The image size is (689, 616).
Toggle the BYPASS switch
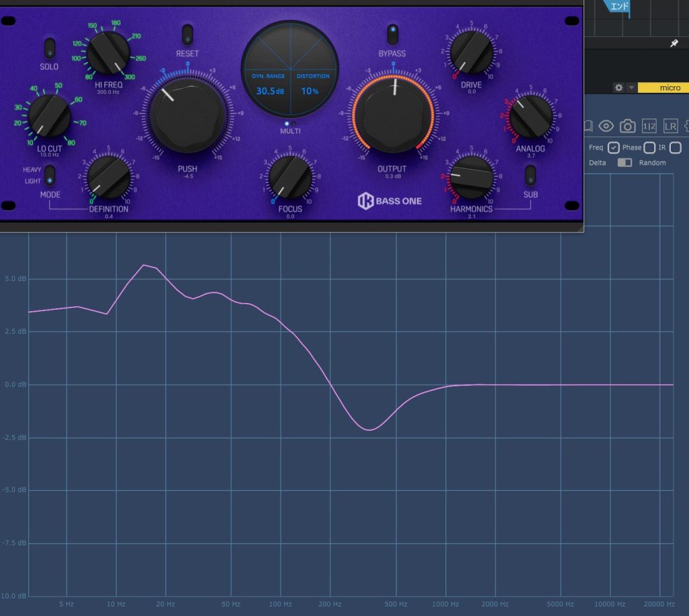pyautogui.click(x=392, y=34)
